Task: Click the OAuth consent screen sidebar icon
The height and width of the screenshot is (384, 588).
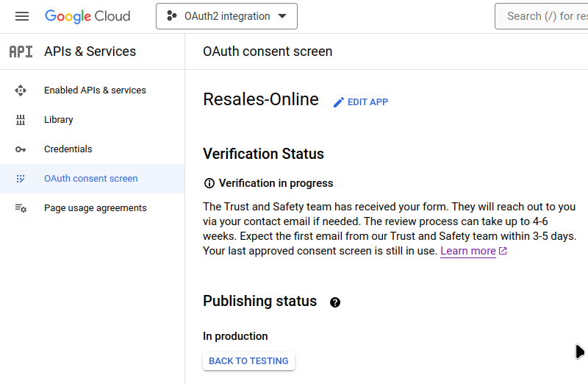Action: tap(21, 179)
